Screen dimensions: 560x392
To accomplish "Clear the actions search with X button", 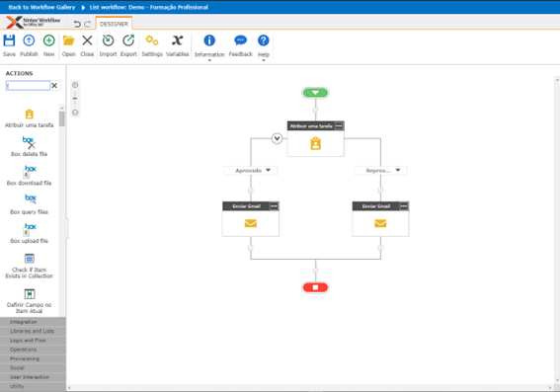I will pos(54,85).
